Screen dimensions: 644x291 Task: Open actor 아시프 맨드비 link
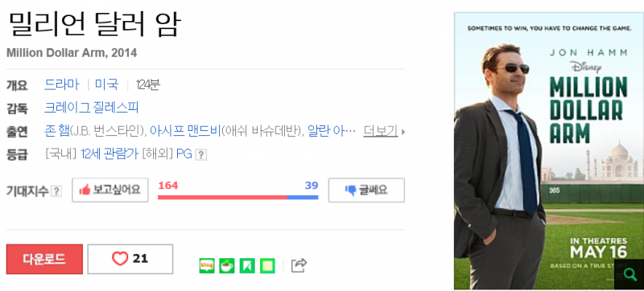[185, 131]
